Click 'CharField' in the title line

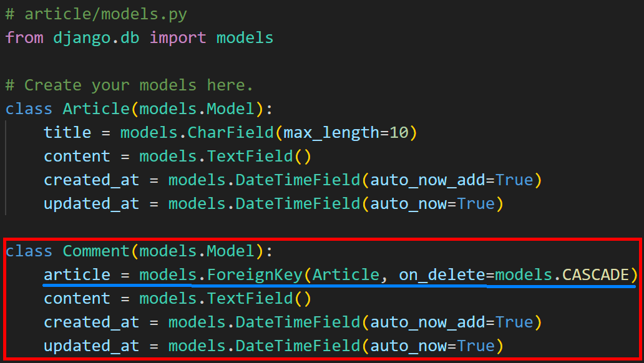[x=230, y=133]
